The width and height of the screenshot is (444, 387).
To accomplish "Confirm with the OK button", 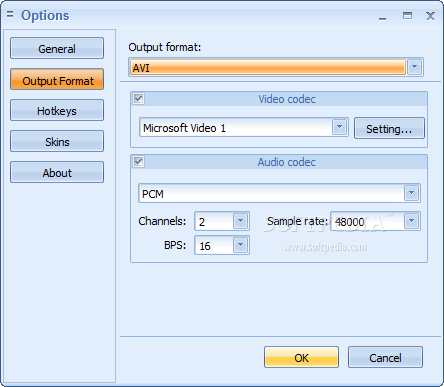I will (x=301, y=357).
